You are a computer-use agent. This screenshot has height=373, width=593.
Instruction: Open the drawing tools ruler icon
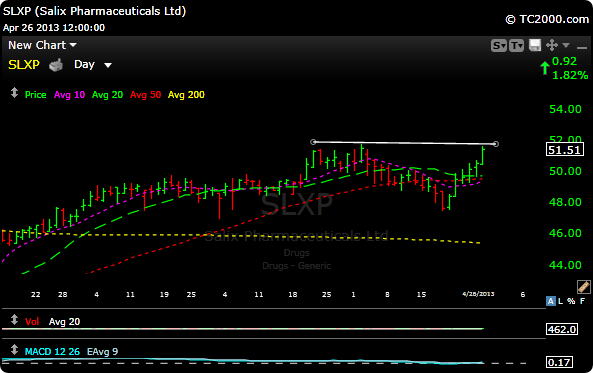583,287
